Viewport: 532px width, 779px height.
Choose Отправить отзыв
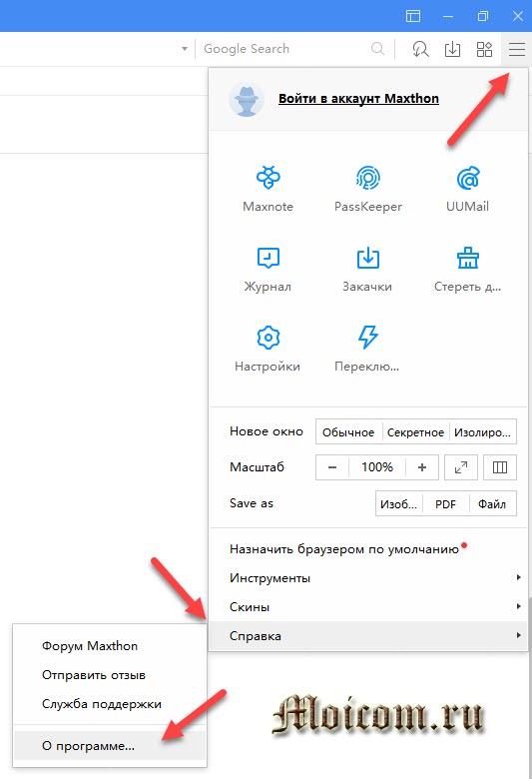[x=109, y=675]
